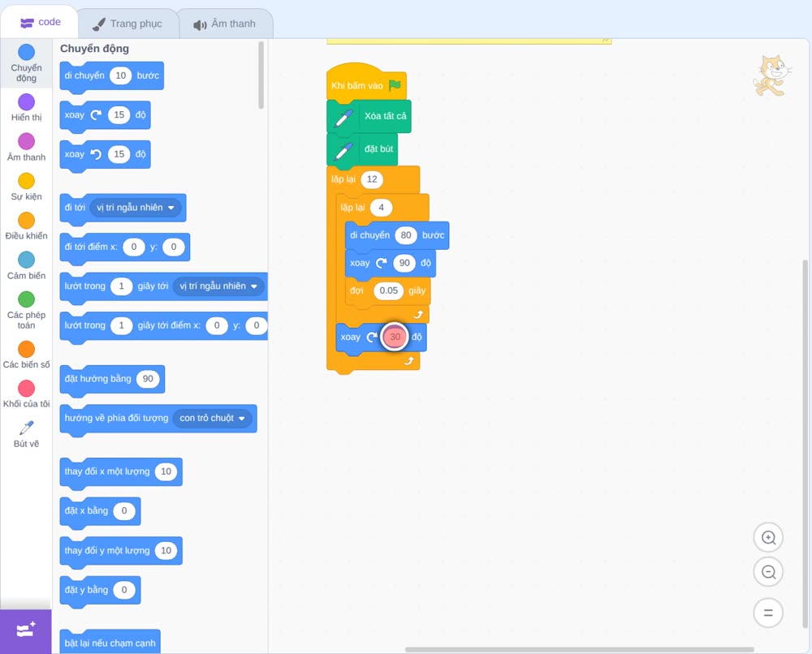Click the green flag in the hat block
Screen dimensions: 812x654
pyautogui.click(x=395, y=85)
